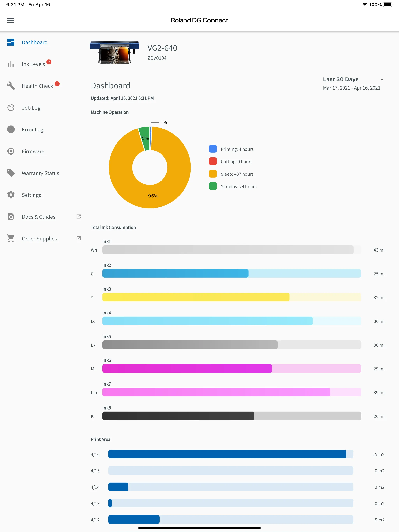Click the blue Printing legend swatch

(x=213, y=149)
